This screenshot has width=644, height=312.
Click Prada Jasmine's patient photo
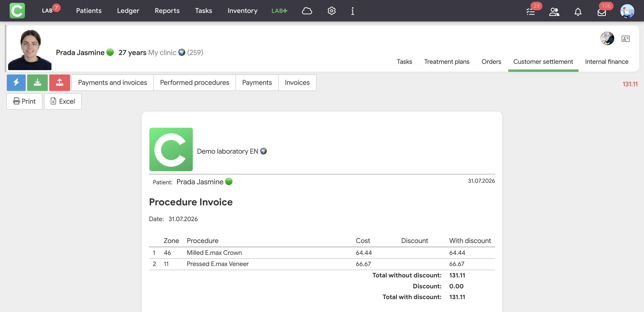pos(30,50)
